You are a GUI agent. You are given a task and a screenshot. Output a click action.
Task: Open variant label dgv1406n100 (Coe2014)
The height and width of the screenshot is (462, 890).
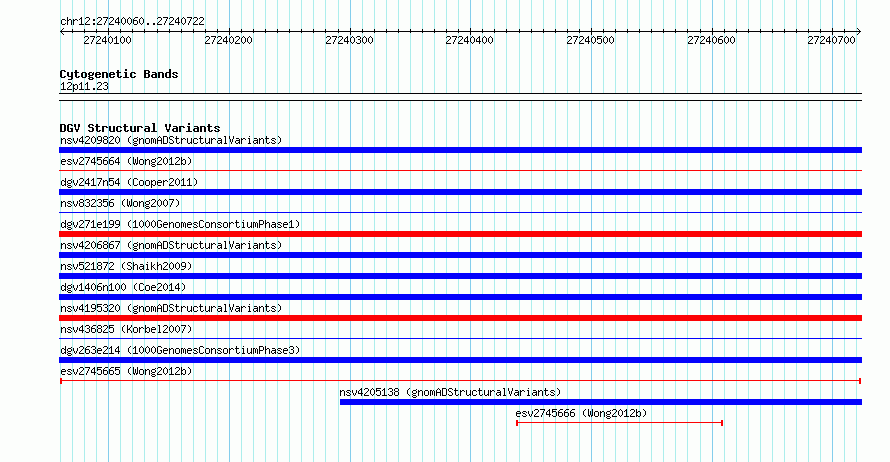(x=123, y=287)
